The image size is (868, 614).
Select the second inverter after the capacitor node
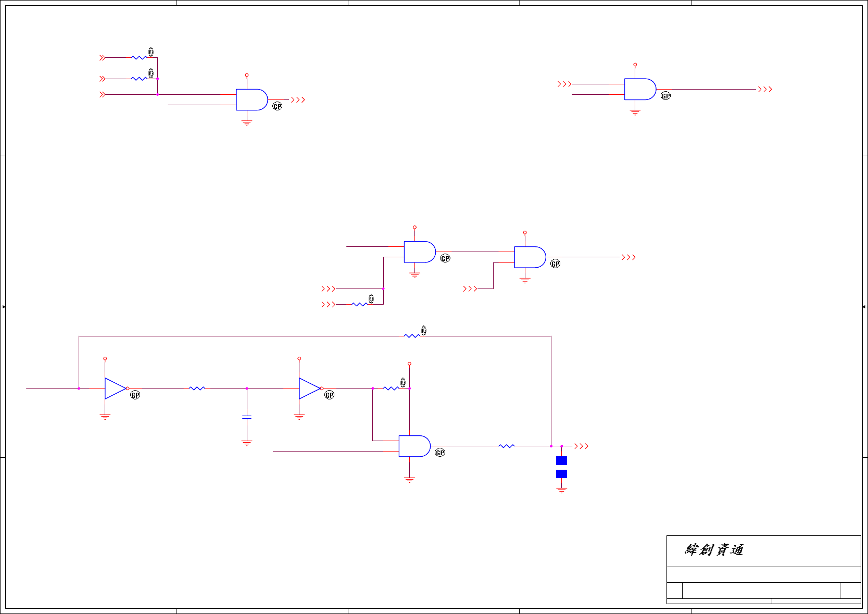pyautogui.click(x=311, y=389)
